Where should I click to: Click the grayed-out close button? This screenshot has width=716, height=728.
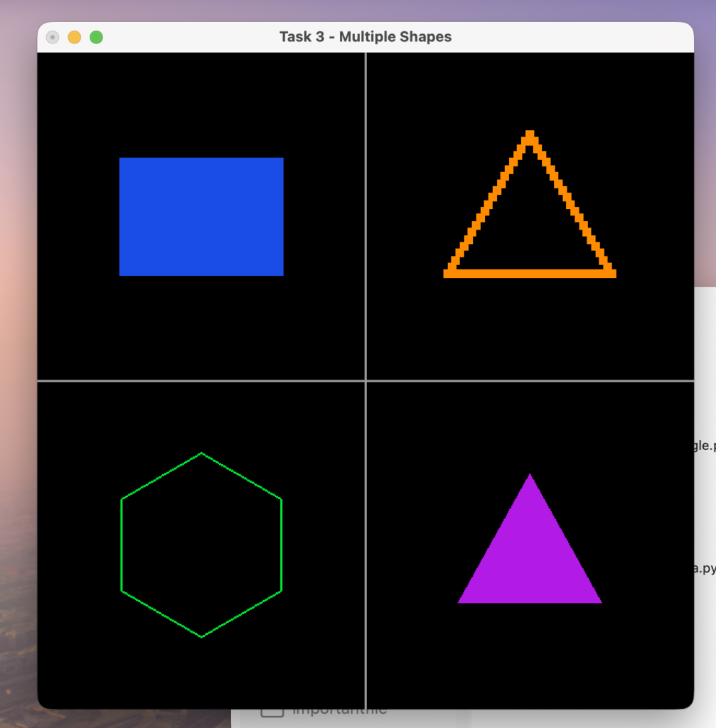click(52, 37)
